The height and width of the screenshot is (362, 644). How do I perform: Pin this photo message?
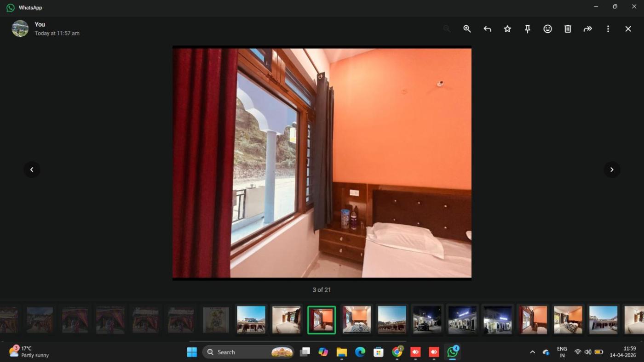tap(528, 29)
